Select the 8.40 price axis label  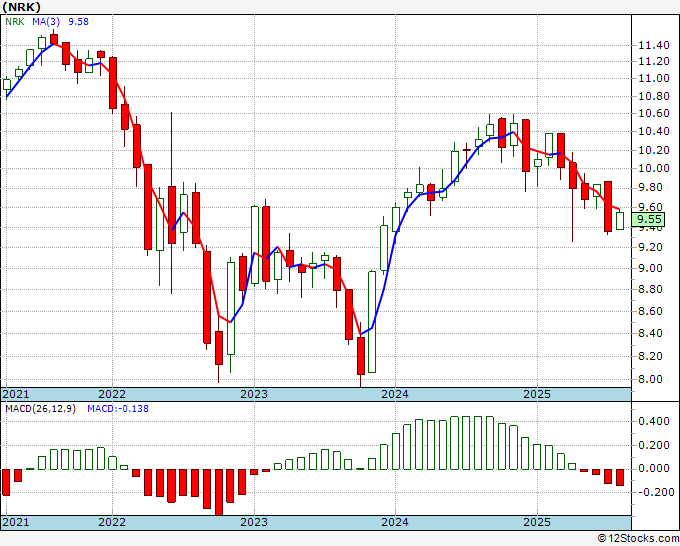(x=651, y=333)
